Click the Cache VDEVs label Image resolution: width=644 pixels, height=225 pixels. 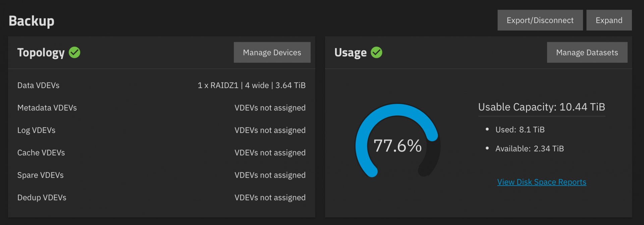[x=41, y=153]
